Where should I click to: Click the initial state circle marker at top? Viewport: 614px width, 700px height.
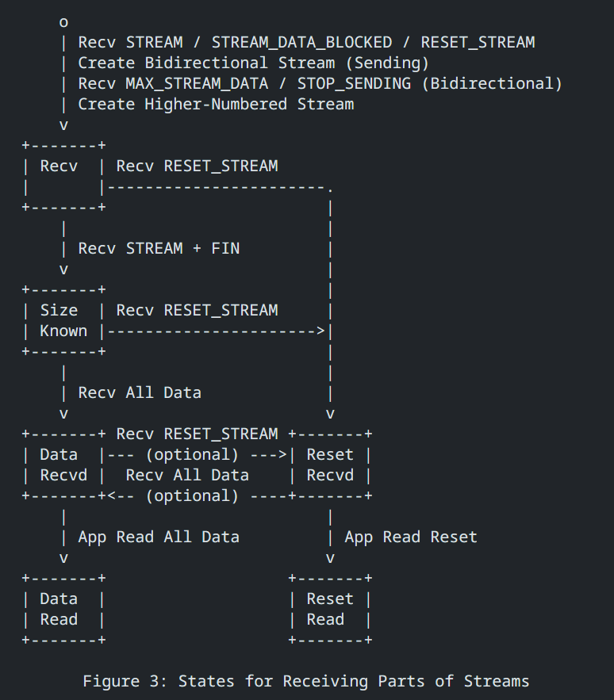coord(63,22)
